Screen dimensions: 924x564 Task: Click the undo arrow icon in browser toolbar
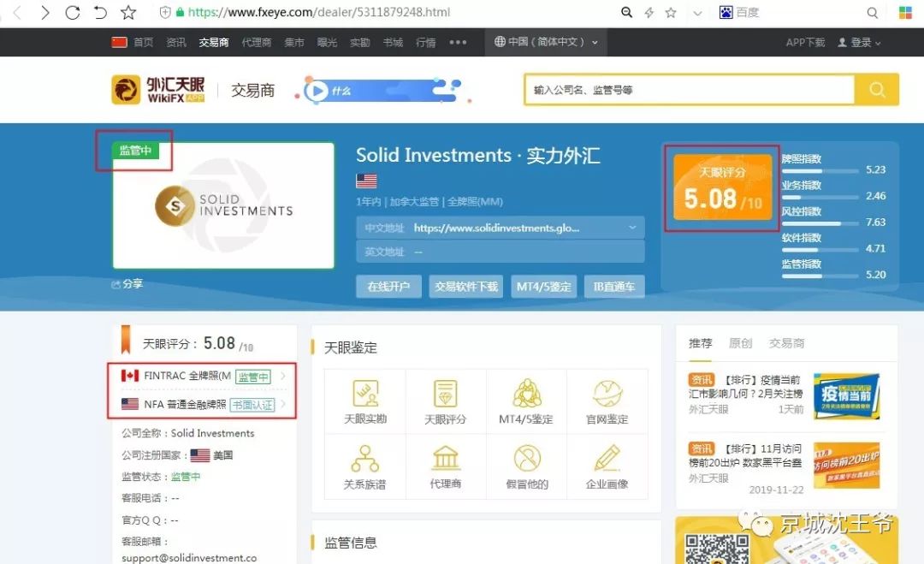tap(101, 12)
